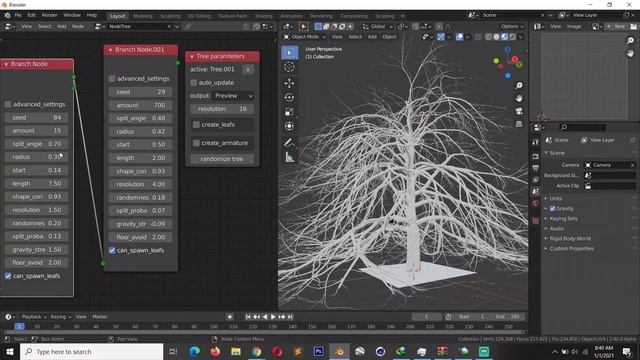Open the File menu

[x=18, y=15]
